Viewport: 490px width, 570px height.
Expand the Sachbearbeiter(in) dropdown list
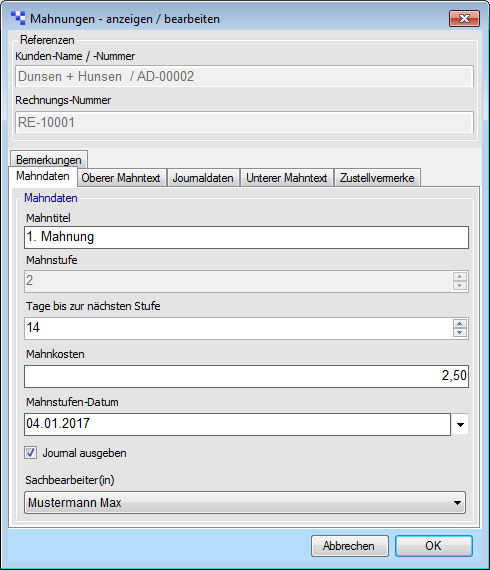pyautogui.click(x=457, y=503)
